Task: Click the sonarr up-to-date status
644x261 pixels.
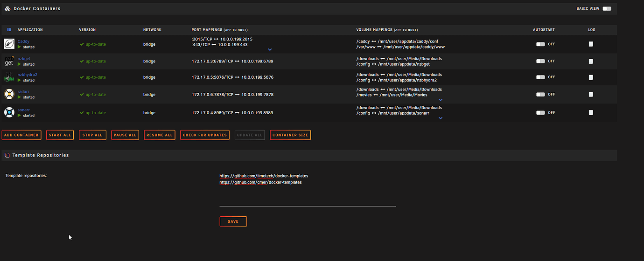Action: coord(93,113)
